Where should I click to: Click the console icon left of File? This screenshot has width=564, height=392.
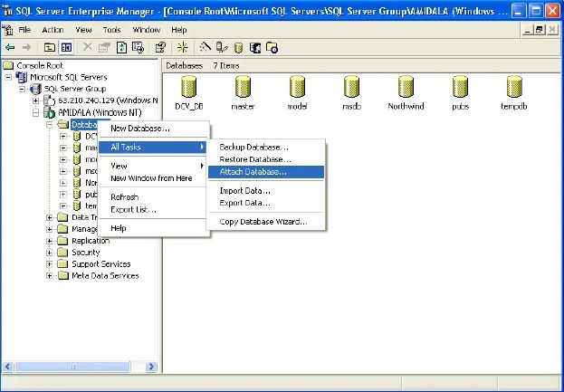coord(8,30)
